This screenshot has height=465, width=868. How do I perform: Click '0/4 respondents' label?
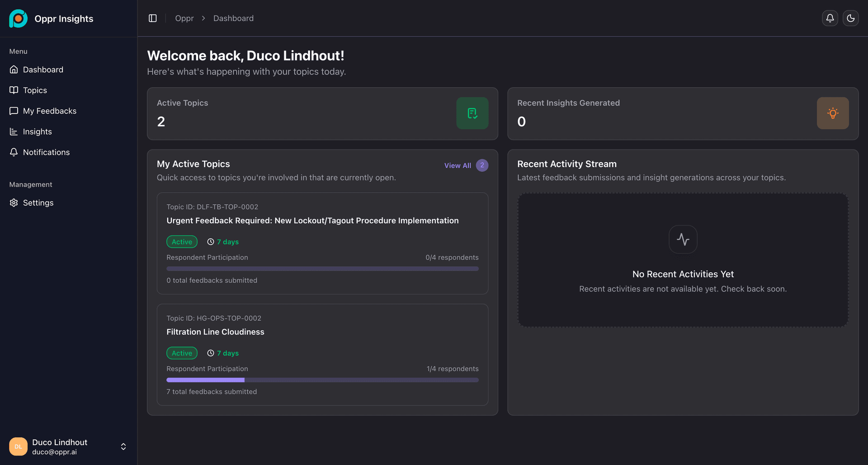click(x=452, y=258)
